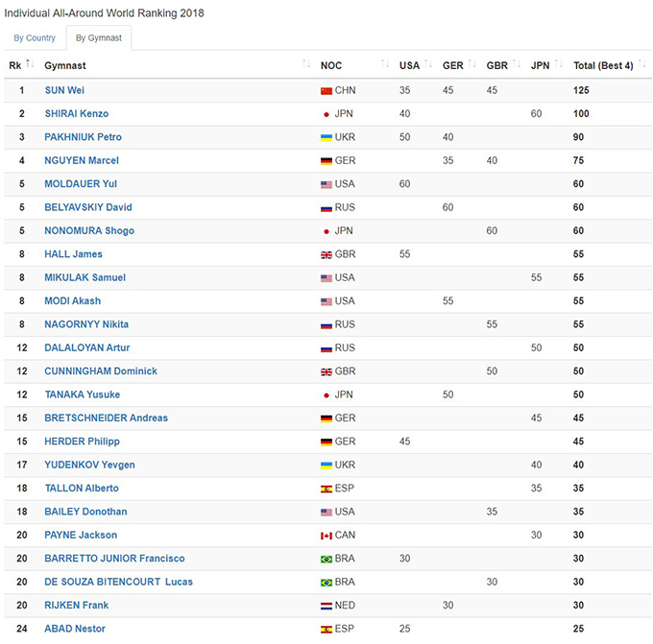Open SHIRAI Kenzo profile link
653x644 pixels.
[77, 114]
